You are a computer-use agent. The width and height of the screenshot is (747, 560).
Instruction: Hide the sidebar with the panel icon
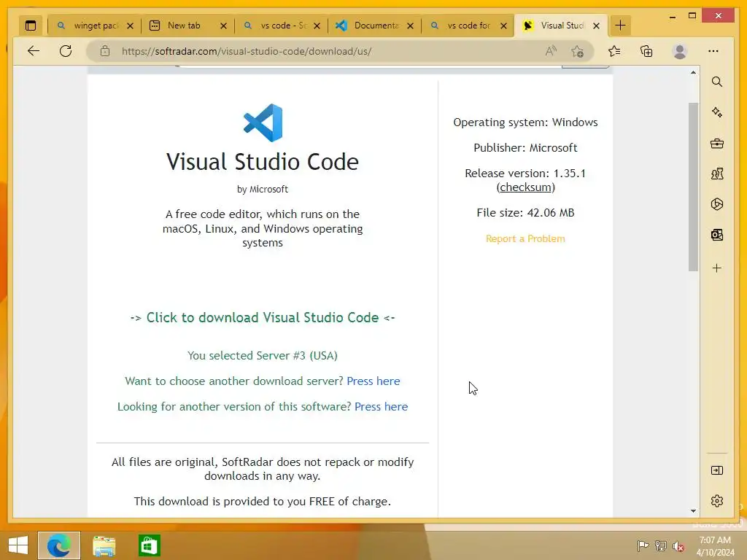[717, 470]
